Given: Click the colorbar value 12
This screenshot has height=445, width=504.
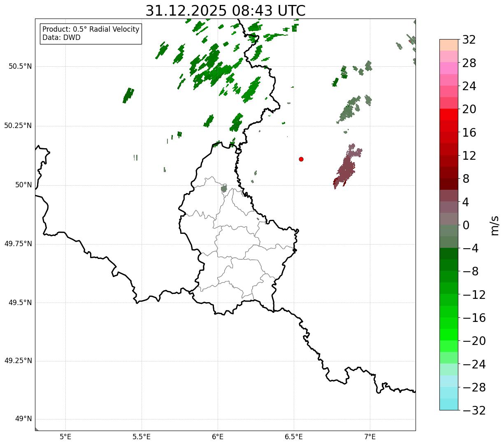Looking at the screenshot, I should click(x=469, y=156).
